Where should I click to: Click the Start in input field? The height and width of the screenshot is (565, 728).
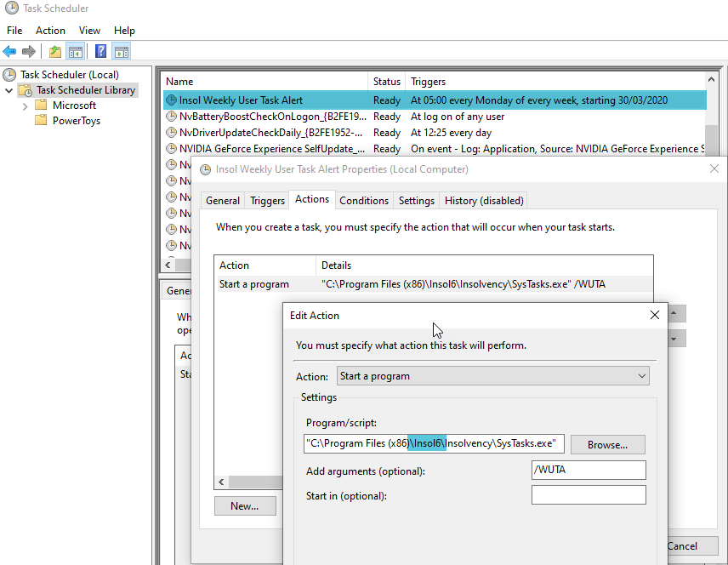click(588, 495)
